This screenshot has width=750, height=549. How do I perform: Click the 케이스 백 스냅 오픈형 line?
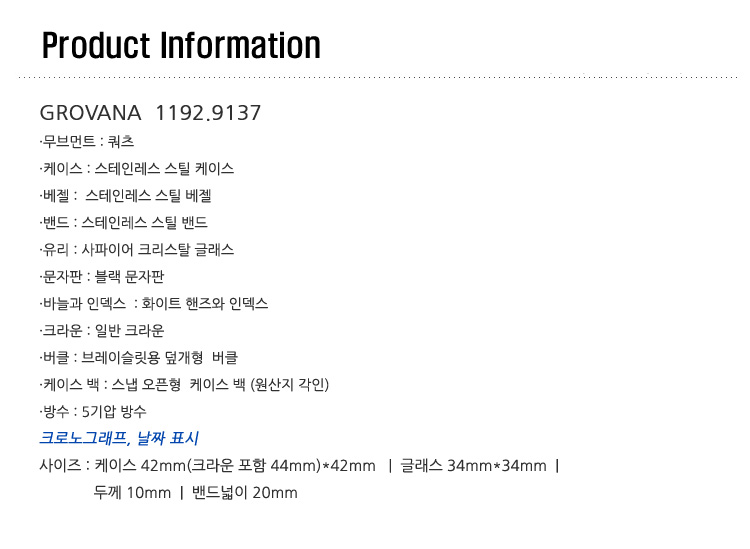click(x=184, y=384)
